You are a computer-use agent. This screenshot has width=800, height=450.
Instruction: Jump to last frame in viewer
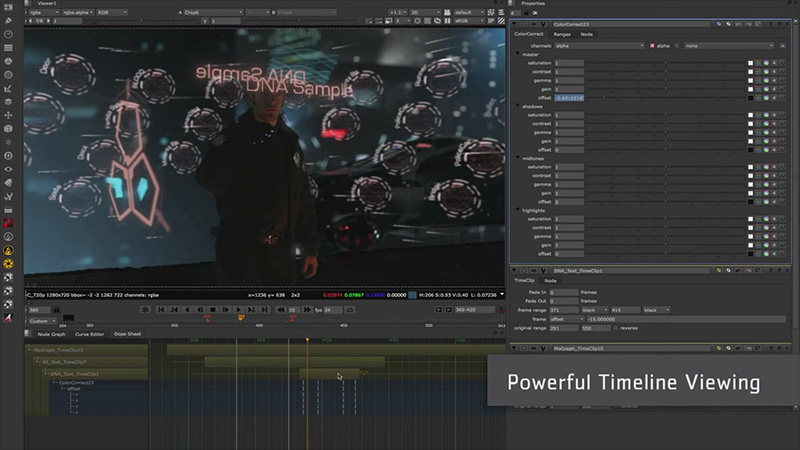coord(264,310)
